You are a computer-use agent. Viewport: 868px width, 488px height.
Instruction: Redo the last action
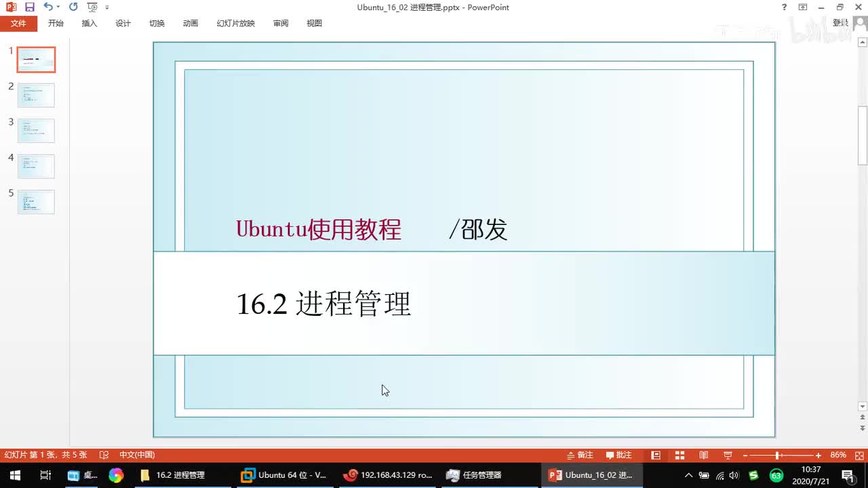(73, 7)
